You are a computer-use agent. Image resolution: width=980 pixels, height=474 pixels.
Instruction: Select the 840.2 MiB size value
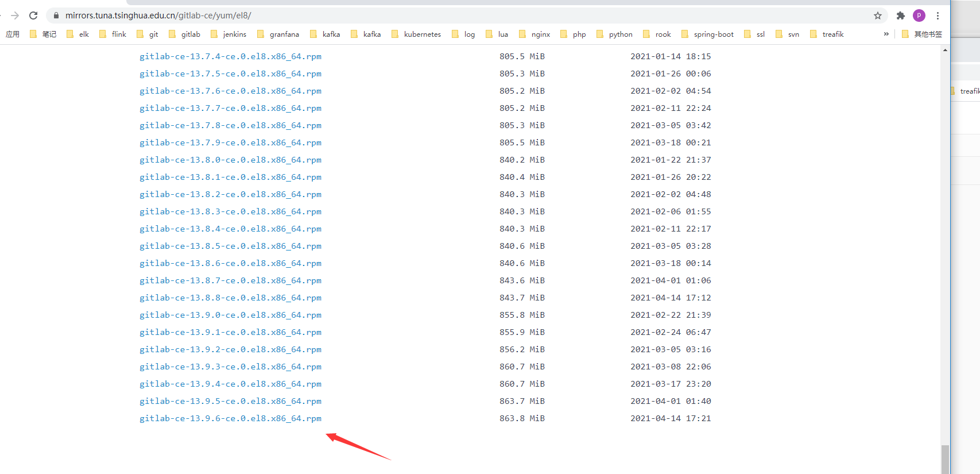click(x=522, y=160)
